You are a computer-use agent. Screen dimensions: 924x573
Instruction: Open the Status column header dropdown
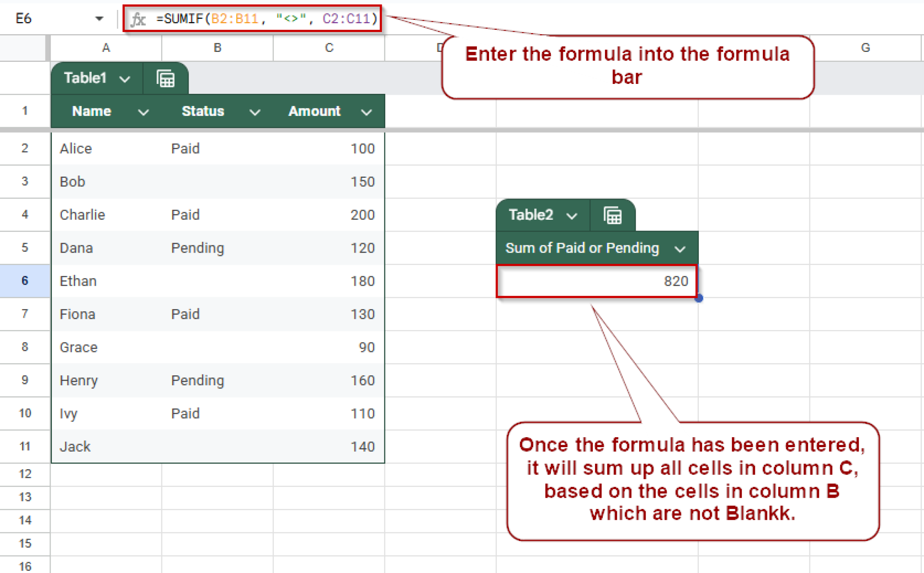(254, 111)
